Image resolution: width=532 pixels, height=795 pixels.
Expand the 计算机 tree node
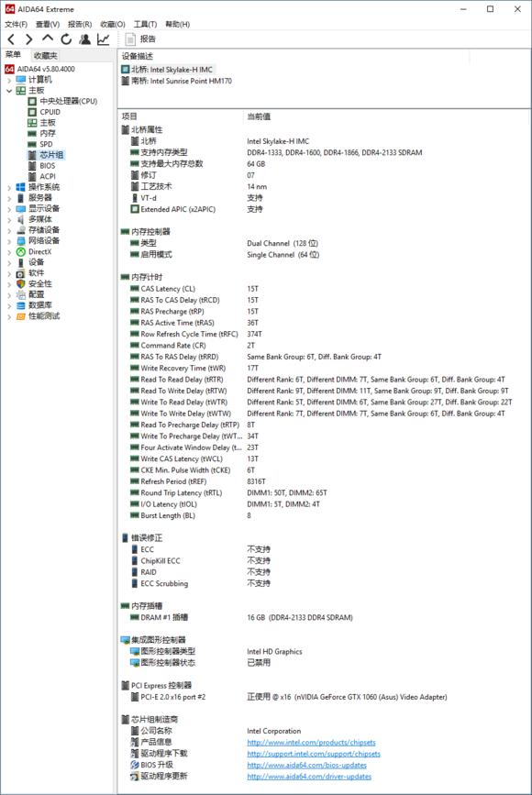(9, 80)
